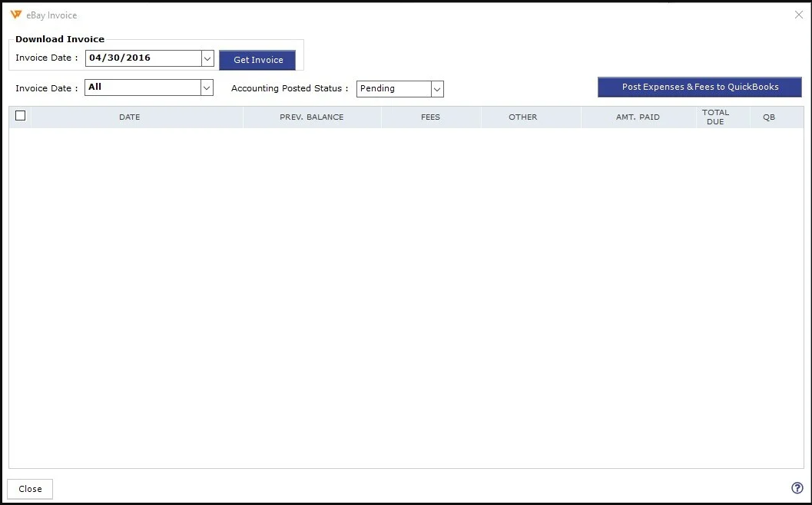Image resolution: width=812 pixels, height=505 pixels.
Task: Open the Invoice Date filter dropdown arrow
Action: 207,88
